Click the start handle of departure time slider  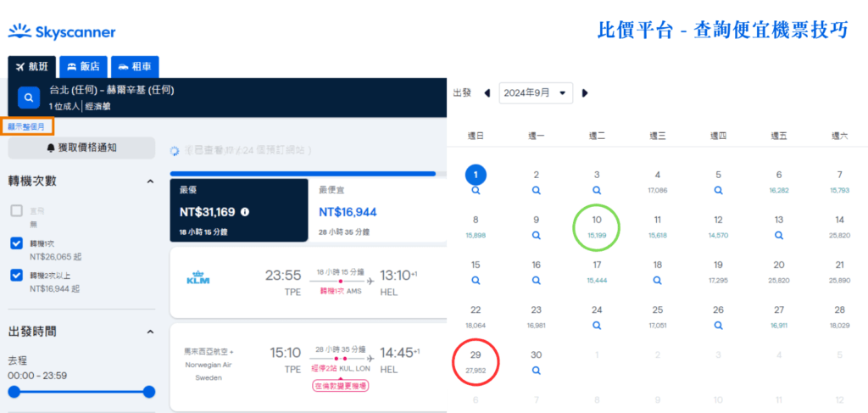(14, 392)
